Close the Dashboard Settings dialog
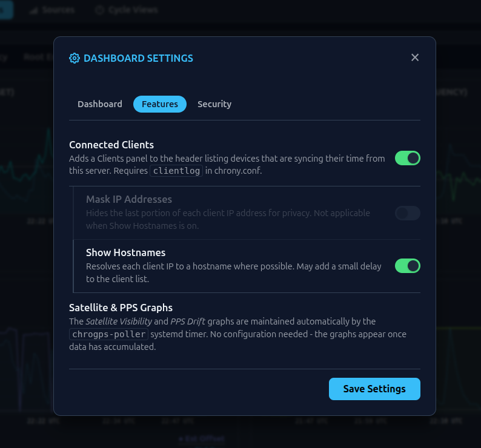Image resolution: width=481 pixels, height=448 pixels. tap(415, 58)
